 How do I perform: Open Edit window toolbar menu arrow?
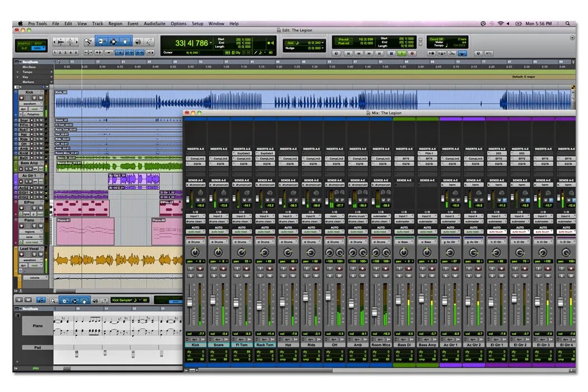[x=572, y=38]
